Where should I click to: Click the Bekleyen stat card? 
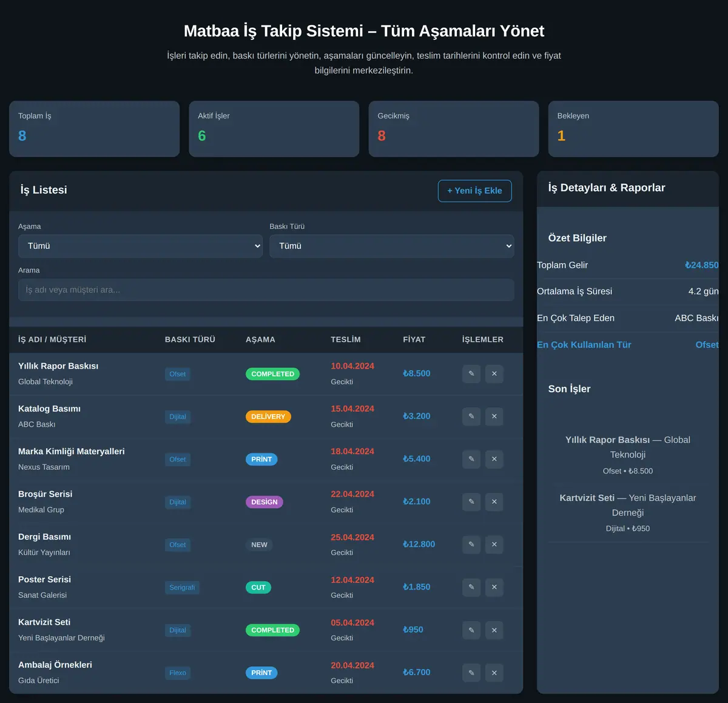(x=633, y=129)
